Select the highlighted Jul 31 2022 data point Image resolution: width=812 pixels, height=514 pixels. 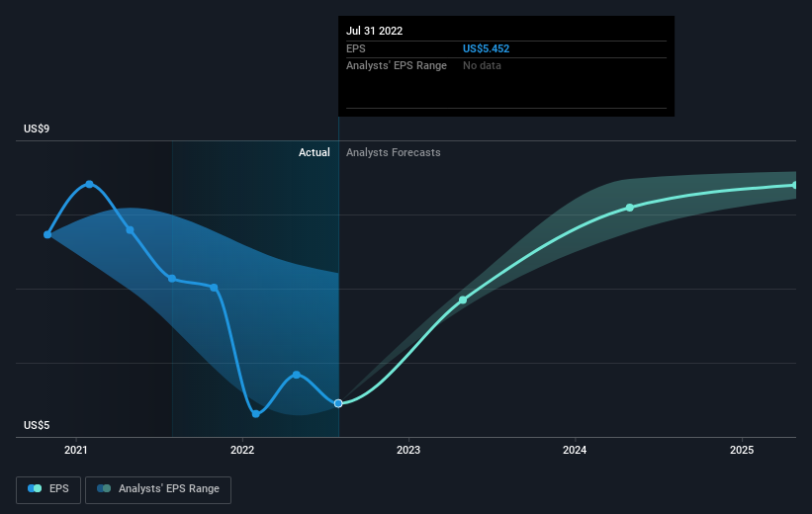click(x=338, y=403)
